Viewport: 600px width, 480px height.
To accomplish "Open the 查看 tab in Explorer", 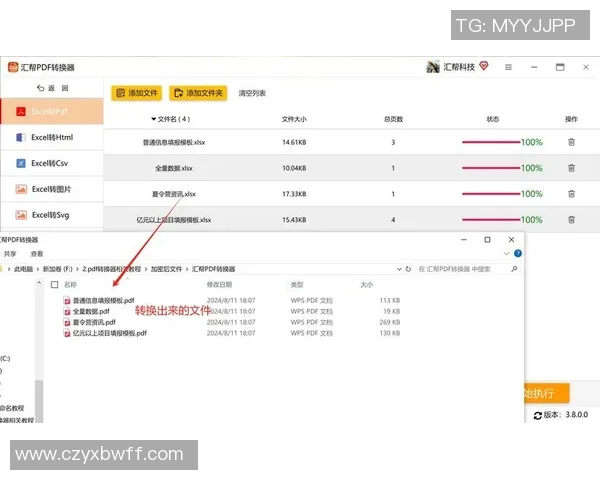I will 37,254.
